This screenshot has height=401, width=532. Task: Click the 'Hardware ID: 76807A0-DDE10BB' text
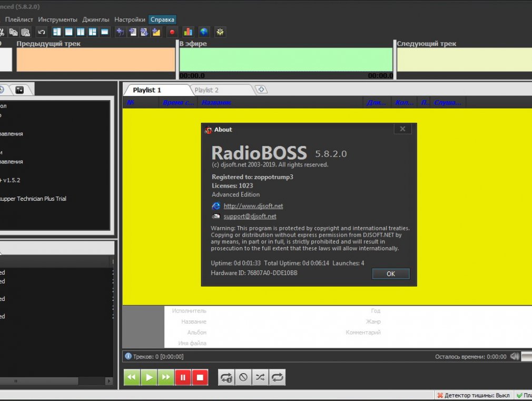254,273
